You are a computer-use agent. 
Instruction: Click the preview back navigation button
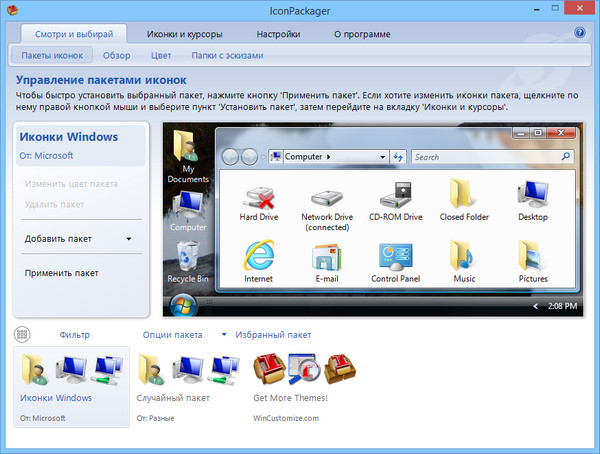pyautogui.click(x=230, y=157)
